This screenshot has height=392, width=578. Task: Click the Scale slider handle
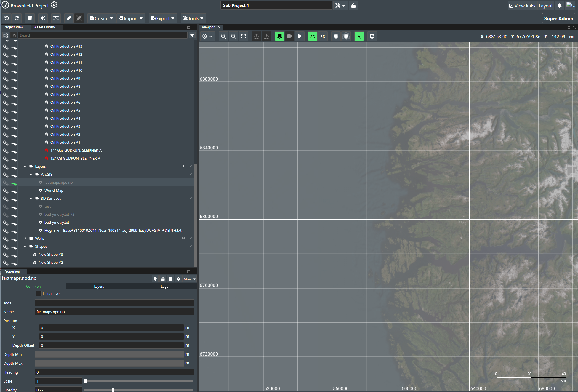86,381
